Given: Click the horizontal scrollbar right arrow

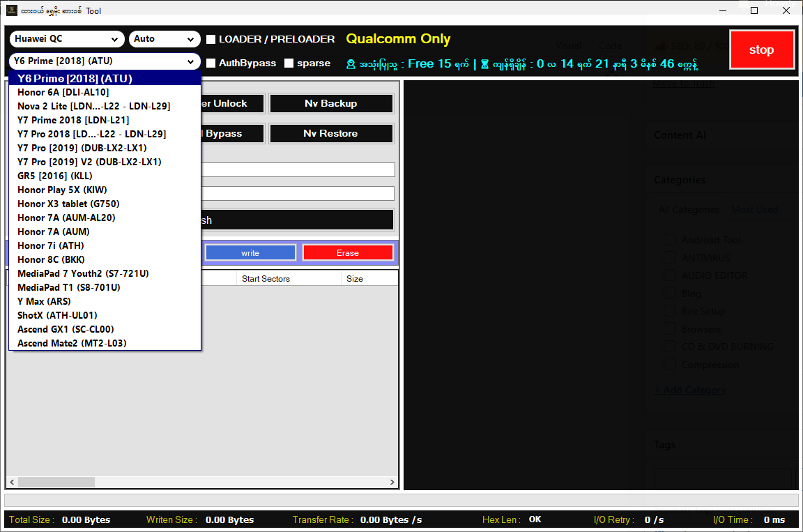Looking at the screenshot, I should [x=392, y=482].
